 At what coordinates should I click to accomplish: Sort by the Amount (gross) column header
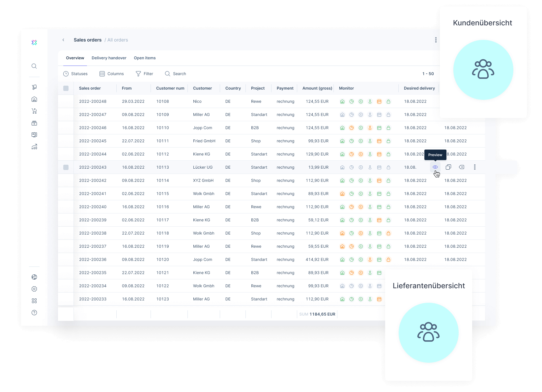(x=317, y=88)
